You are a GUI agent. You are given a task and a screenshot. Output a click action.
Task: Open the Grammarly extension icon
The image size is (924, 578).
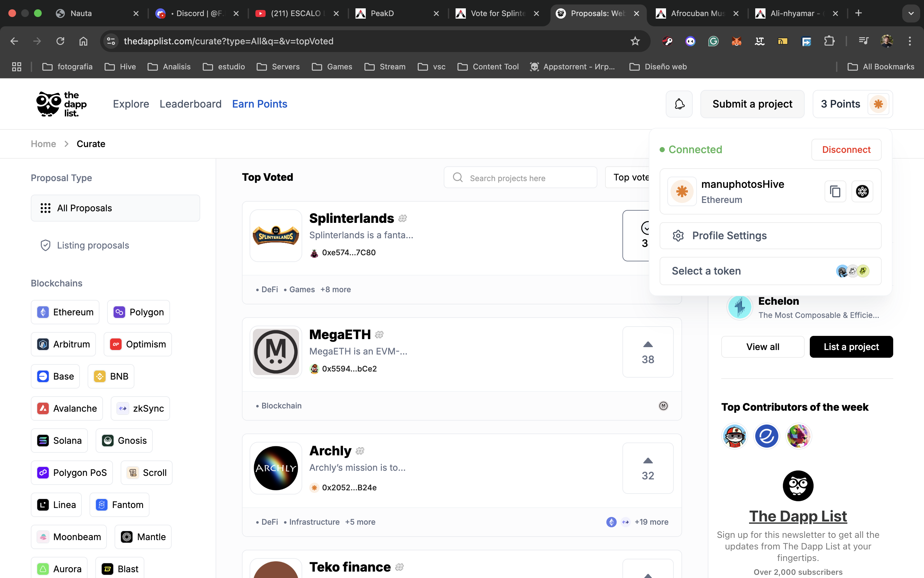(713, 41)
